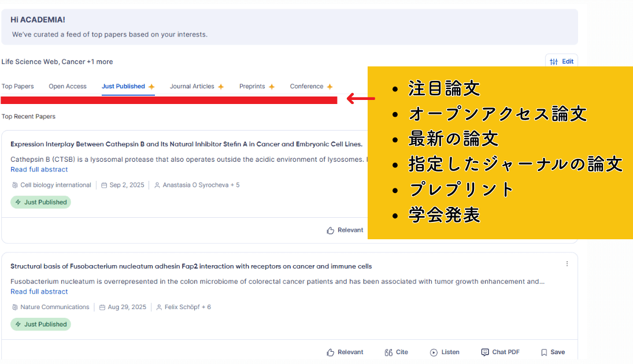Image resolution: width=633 pixels, height=364 pixels.
Task: Read full abstract of Fusobacterium paper
Action: 39,291
